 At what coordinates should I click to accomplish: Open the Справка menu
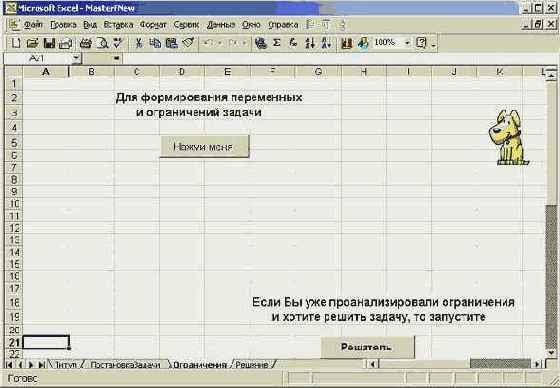tap(283, 25)
